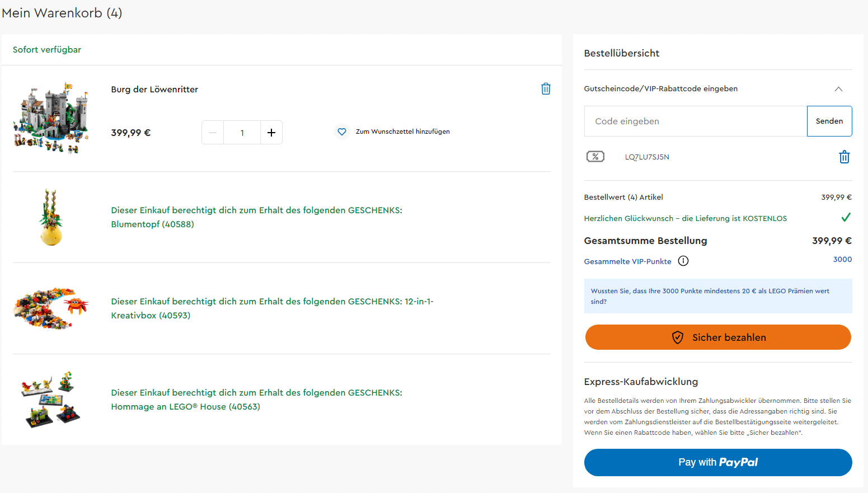The height and width of the screenshot is (493, 868).
Task: Focus the Code eingeben field
Action: coord(696,121)
